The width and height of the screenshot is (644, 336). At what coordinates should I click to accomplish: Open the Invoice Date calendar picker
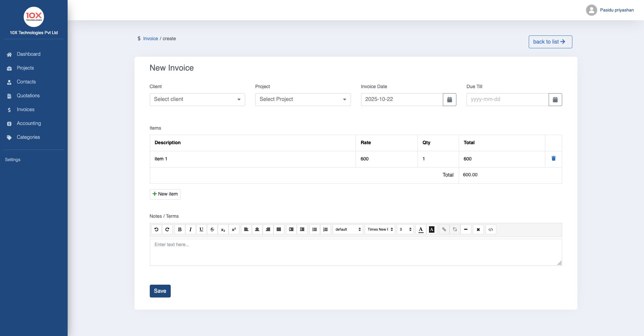[449, 99]
